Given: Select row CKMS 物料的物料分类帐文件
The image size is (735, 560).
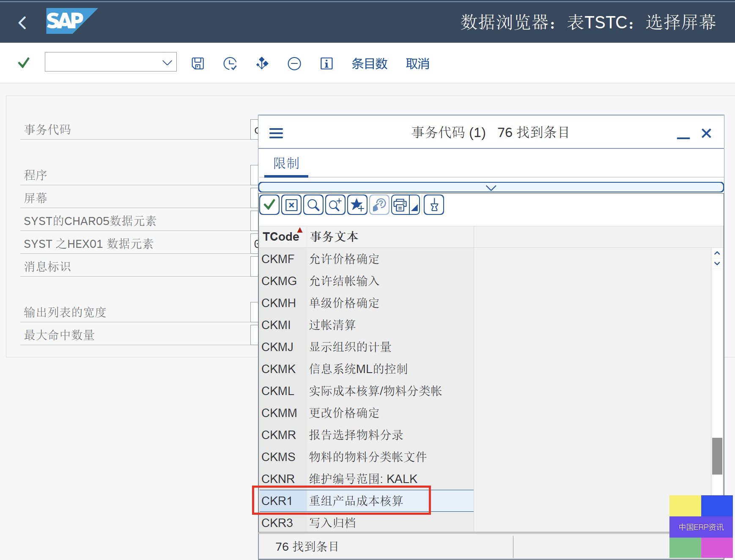Looking at the screenshot, I should (x=366, y=457).
